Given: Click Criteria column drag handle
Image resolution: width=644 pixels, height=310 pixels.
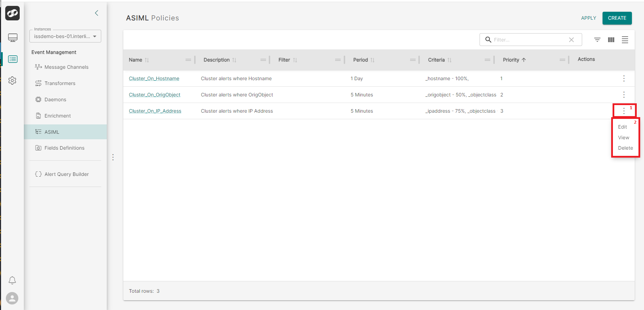Looking at the screenshot, I should (x=487, y=60).
